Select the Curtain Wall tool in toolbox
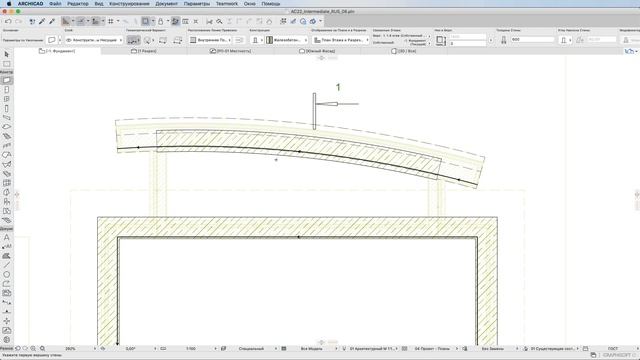 coord(7,183)
